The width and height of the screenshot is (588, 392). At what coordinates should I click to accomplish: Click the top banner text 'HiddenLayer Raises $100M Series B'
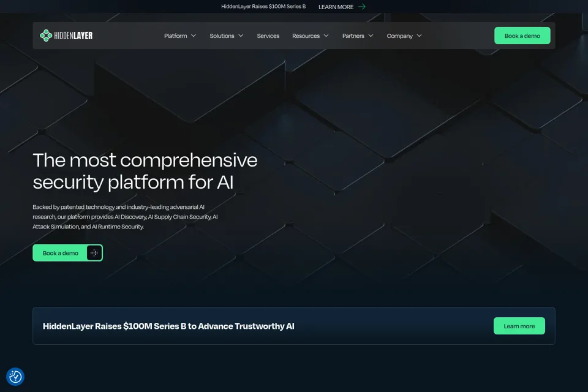(263, 6)
